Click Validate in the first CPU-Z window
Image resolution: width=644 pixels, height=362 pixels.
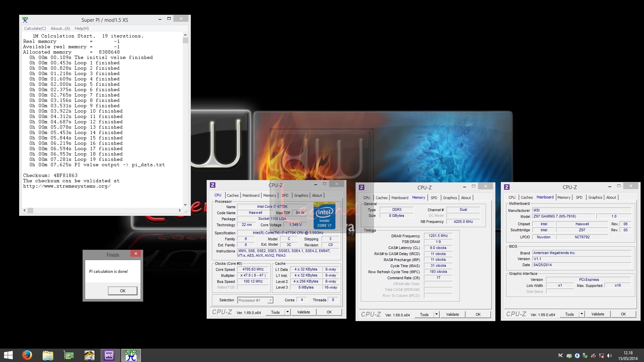(x=304, y=312)
